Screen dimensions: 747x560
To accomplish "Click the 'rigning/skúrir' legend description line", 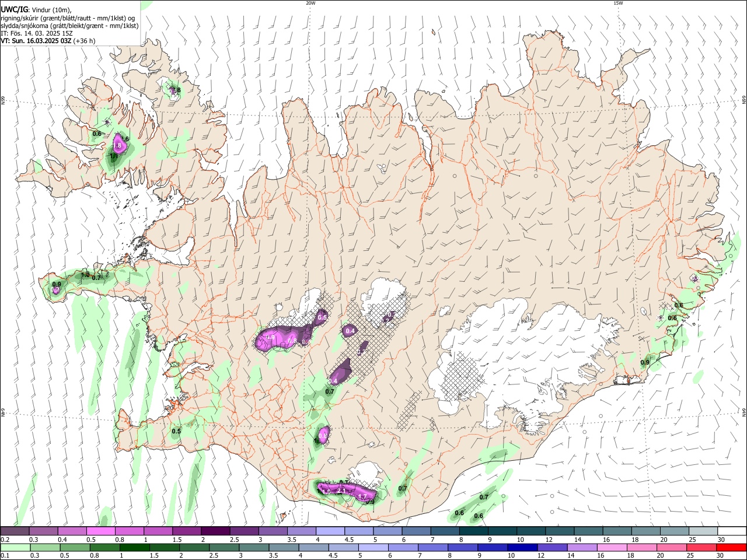I will pos(68,18).
